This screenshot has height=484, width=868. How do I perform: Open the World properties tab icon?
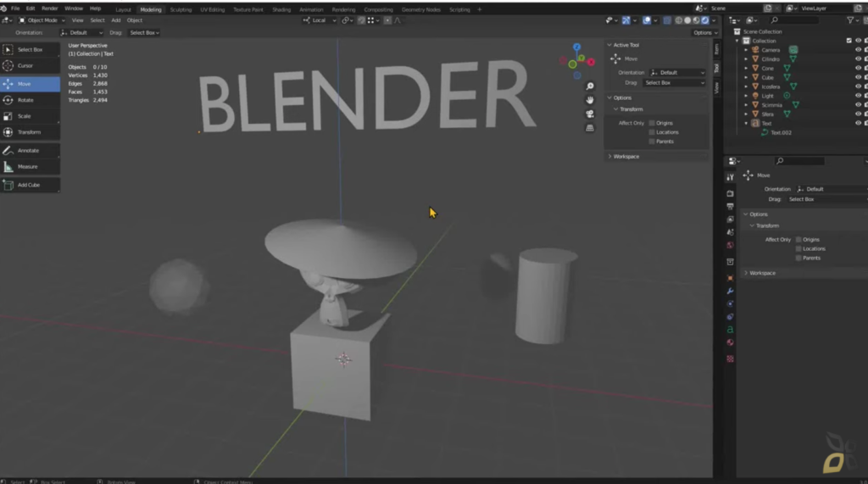pos(730,245)
